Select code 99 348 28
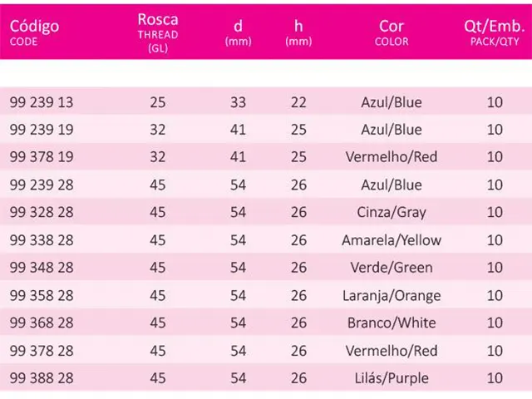This screenshot has width=532, height=399. (42, 268)
